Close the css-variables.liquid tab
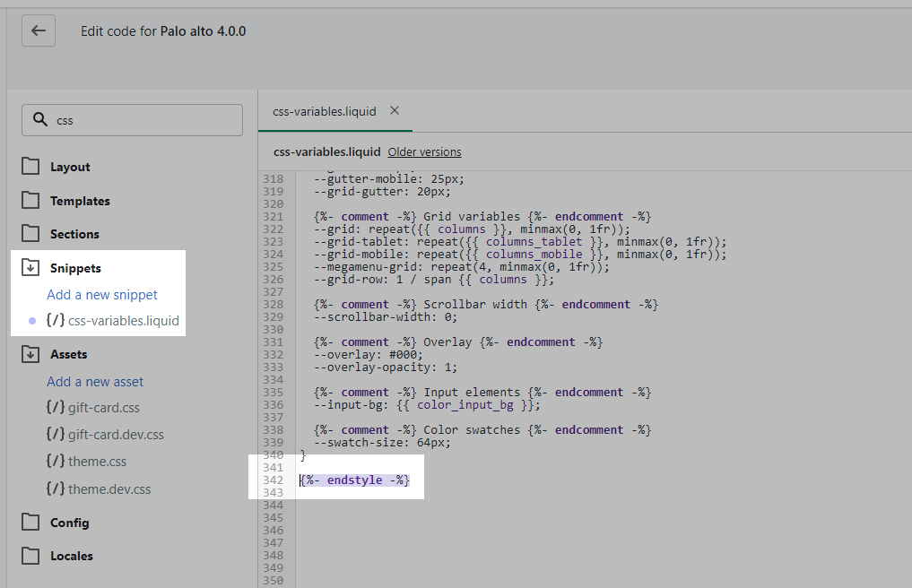The width and height of the screenshot is (912, 588). tap(394, 111)
